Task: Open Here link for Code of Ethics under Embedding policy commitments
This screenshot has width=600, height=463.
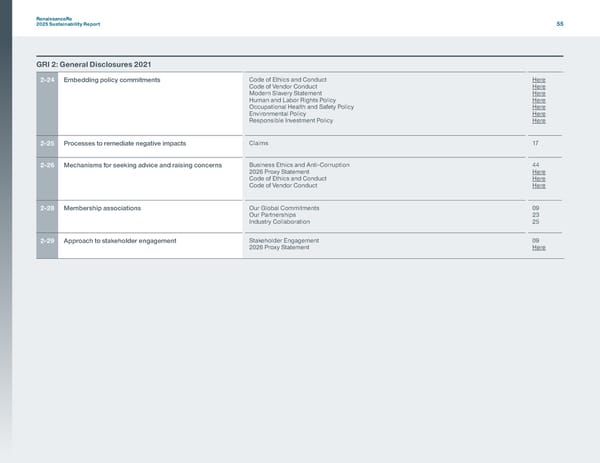Action: coord(538,80)
